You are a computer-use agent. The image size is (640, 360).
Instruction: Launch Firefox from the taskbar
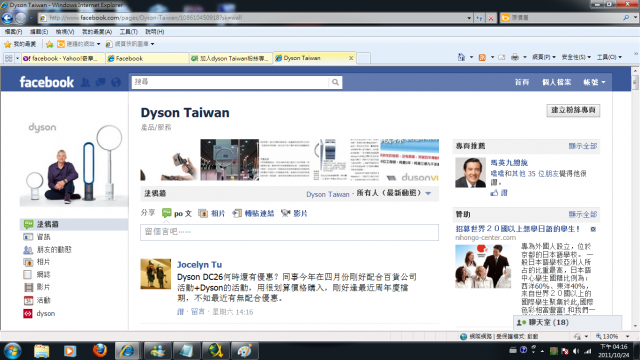click(99, 351)
